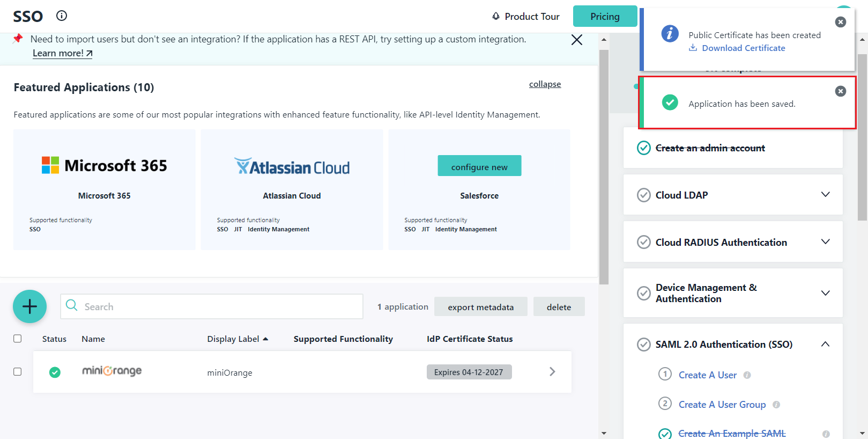Click Expires 04-12-2027 certificate badge

pyautogui.click(x=469, y=372)
